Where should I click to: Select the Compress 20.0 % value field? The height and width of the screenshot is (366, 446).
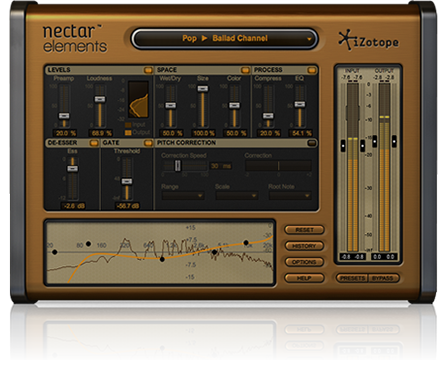[269, 133]
